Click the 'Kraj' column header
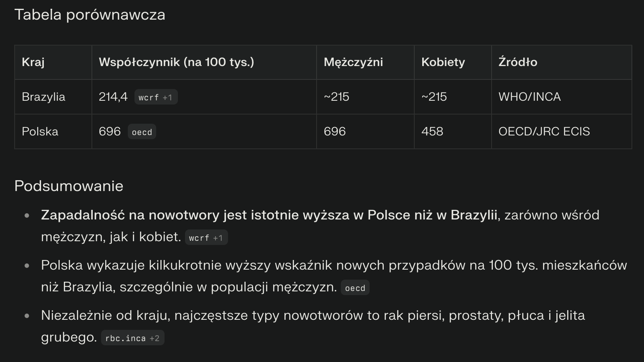The width and height of the screenshot is (644, 362). pyautogui.click(x=33, y=62)
